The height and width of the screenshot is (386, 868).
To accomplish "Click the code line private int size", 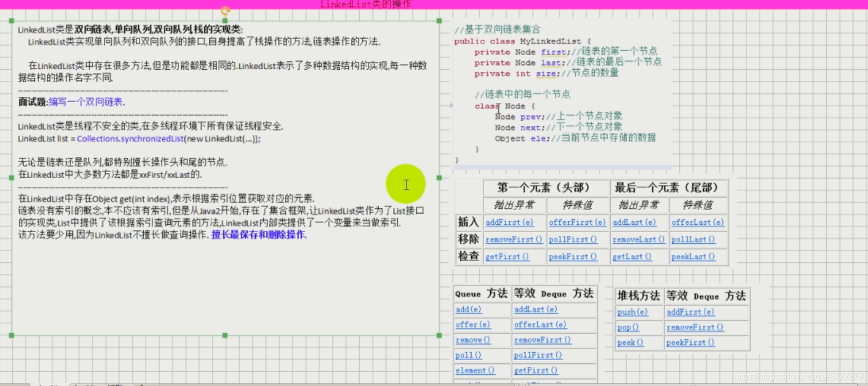I will tap(546, 73).
